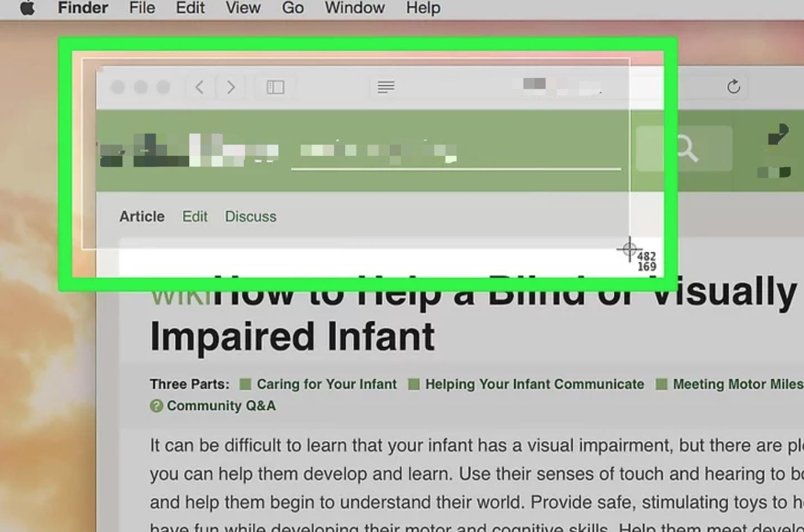Click Safari's forward arrow button
Image resolution: width=804 pixels, height=532 pixels.
[x=231, y=87]
